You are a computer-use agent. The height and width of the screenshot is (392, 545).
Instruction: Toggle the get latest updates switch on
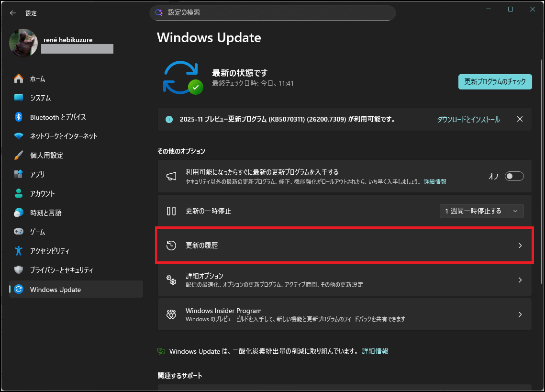pyautogui.click(x=514, y=176)
